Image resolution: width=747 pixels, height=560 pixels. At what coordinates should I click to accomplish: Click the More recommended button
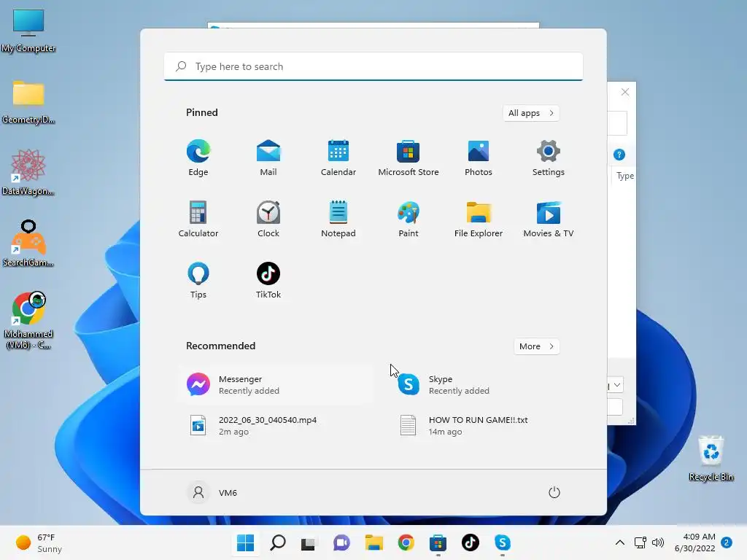pos(536,346)
